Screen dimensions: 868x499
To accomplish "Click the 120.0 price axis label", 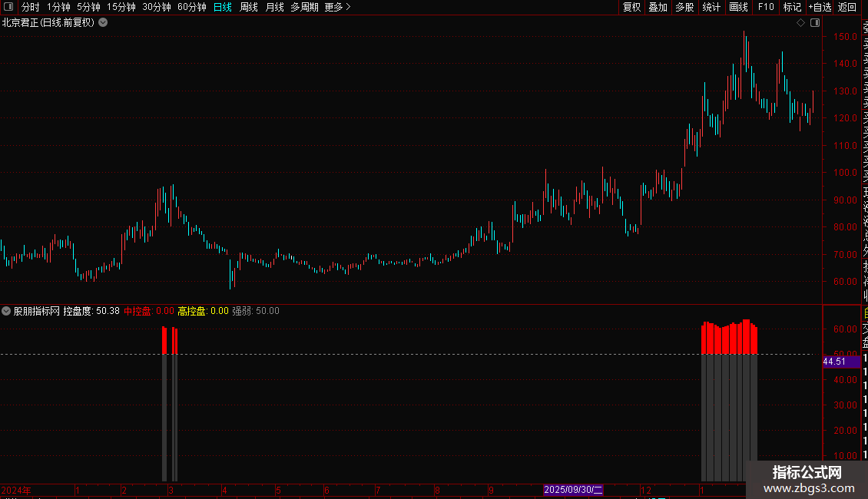I will 845,117.
